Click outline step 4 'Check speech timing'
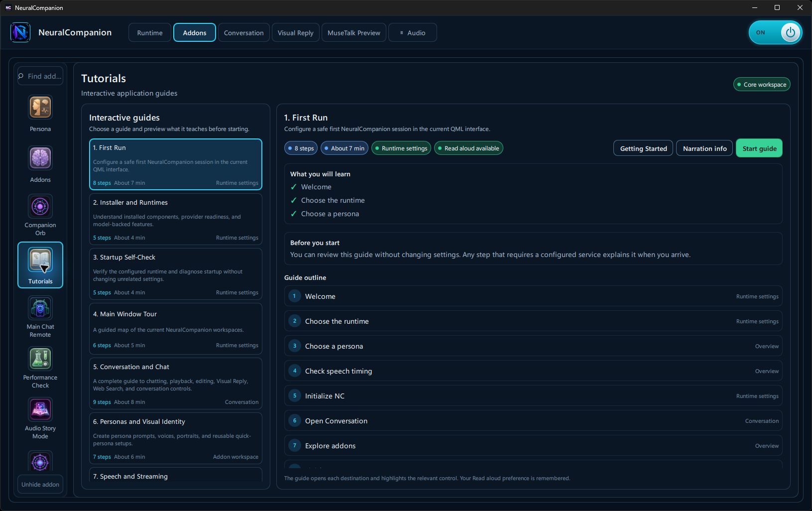 click(533, 371)
